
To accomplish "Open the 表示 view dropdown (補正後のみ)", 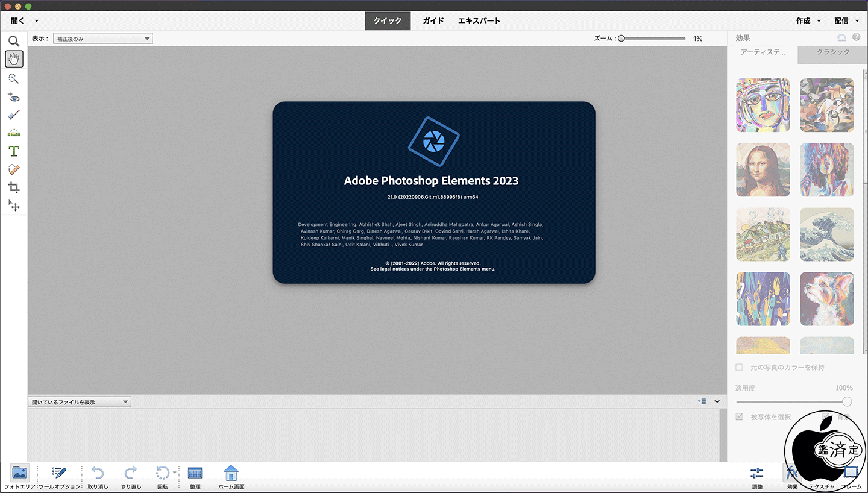I will pyautogui.click(x=103, y=39).
